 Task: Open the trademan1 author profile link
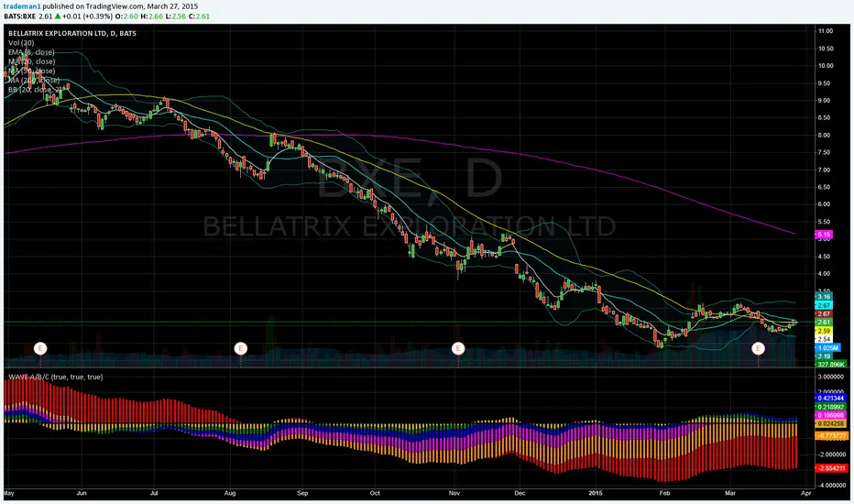tap(22, 6)
